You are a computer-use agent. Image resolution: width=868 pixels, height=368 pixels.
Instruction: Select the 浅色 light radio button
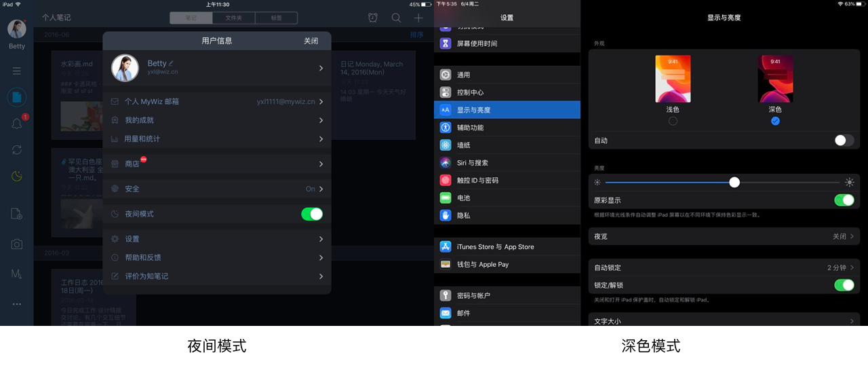673,121
